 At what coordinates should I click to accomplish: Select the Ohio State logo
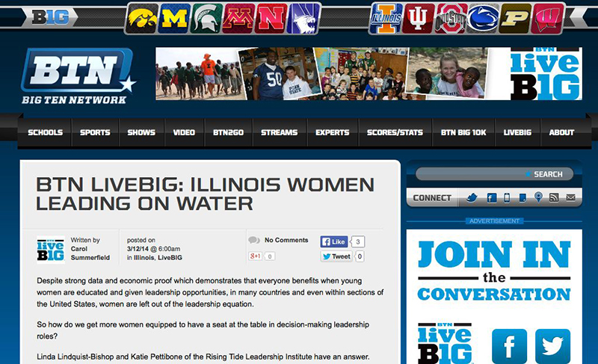(x=451, y=18)
